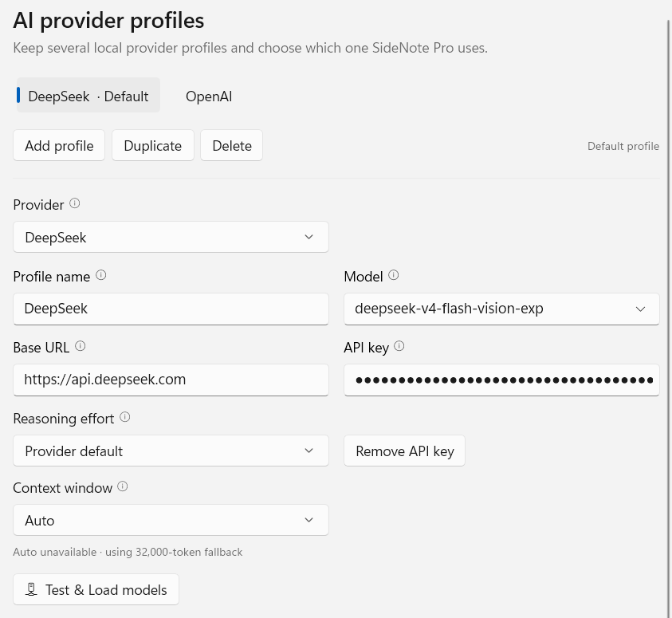The height and width of the screenshot is (618, 672).
Task: Click the vertical scrollbar on the right
Action: tap(669, 317)
